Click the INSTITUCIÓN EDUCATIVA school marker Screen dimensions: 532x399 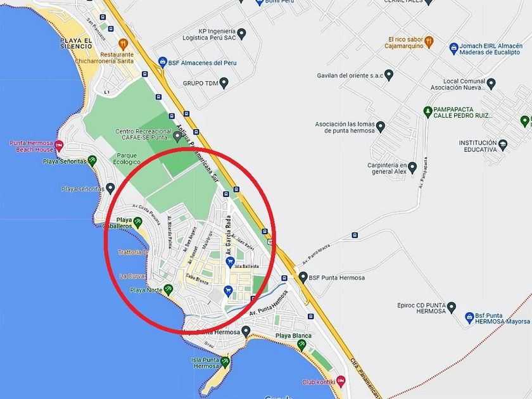[503, 145]
